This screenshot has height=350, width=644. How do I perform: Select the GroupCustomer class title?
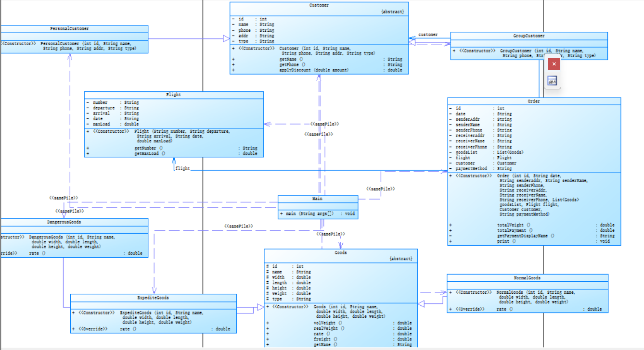point(529,36)
